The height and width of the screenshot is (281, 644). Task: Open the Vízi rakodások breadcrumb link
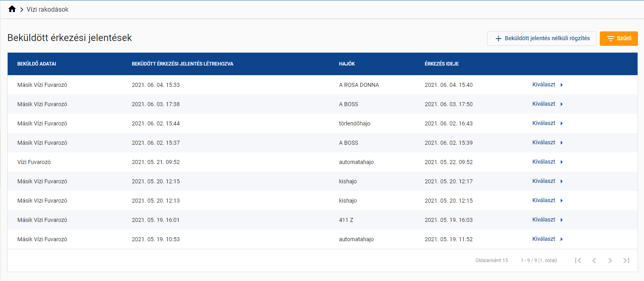coord(47,9)
